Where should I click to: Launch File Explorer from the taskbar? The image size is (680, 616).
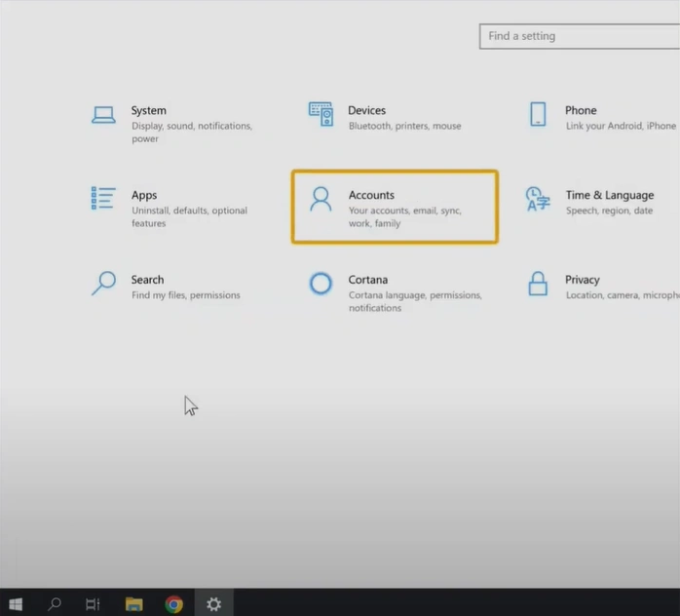(x=134, y=604)
